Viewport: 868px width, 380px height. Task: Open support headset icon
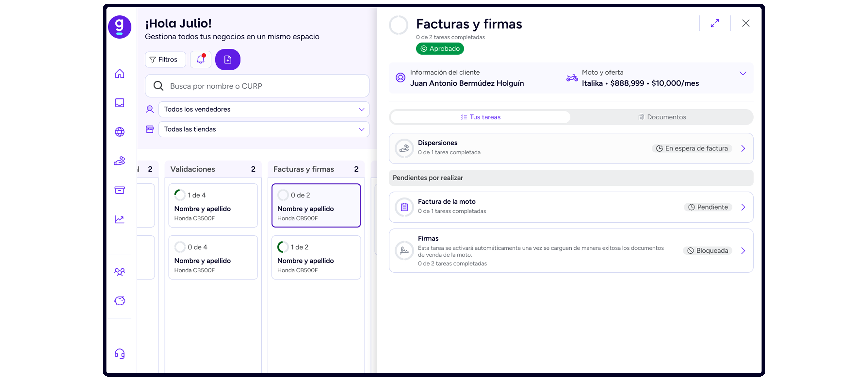pyautogui.click(x=120, y=354)
